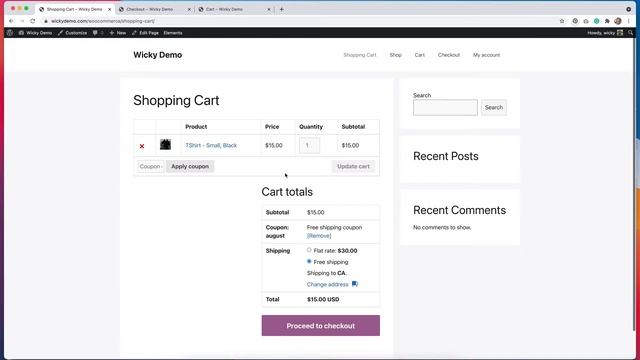Open the admin bar search magnifier
Viewport: 640px width, 360px height.
[x=631, y=33]
